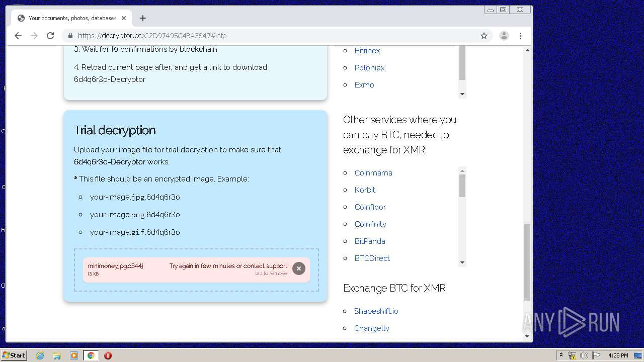The width and height of the screenshot is (644, 362).
Task: Open the Windows Start menu
Action: point(14,355)
